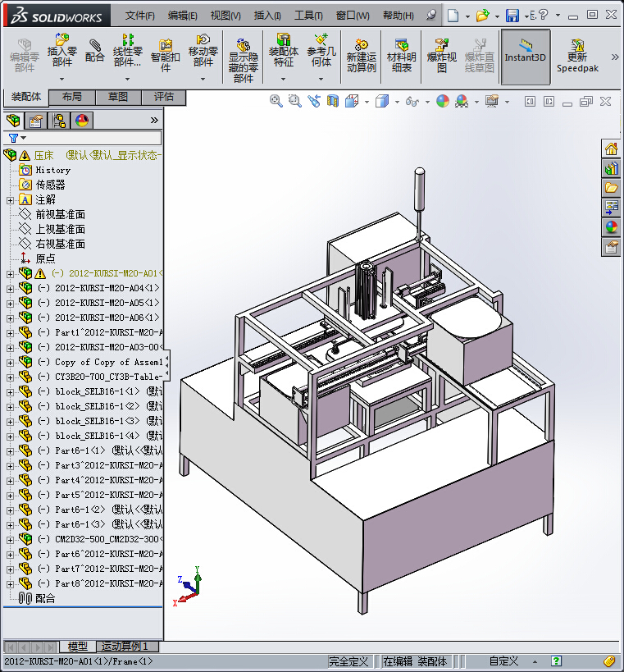Image resolution: width=624 pixels, height=672 pixels.
Task: Open Linear Component Pattern tool
Action: coord(127,51)
